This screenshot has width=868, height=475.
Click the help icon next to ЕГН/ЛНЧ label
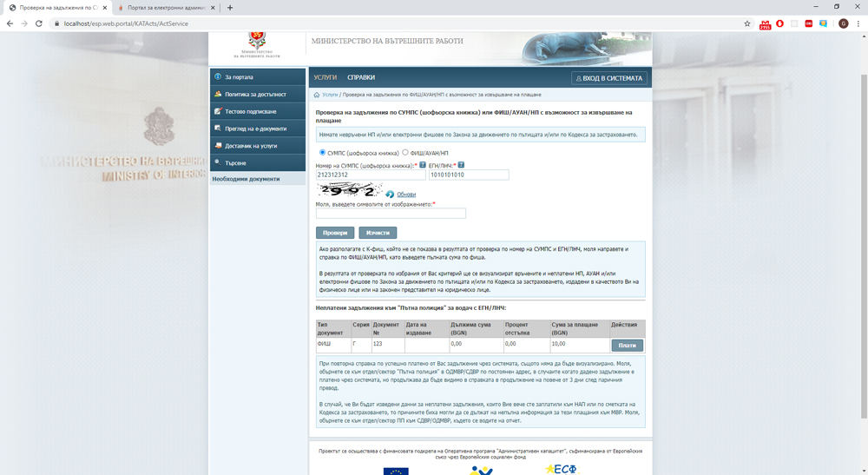(x=461, y=165)
